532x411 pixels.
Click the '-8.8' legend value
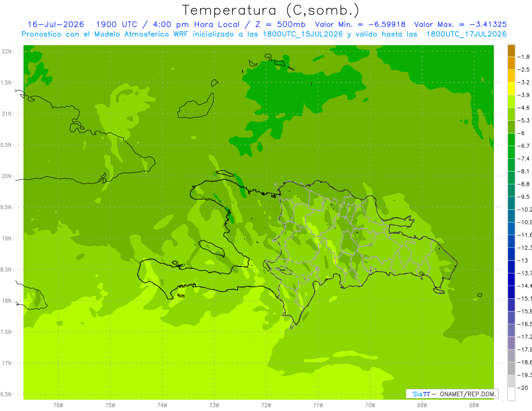(524, 184)
